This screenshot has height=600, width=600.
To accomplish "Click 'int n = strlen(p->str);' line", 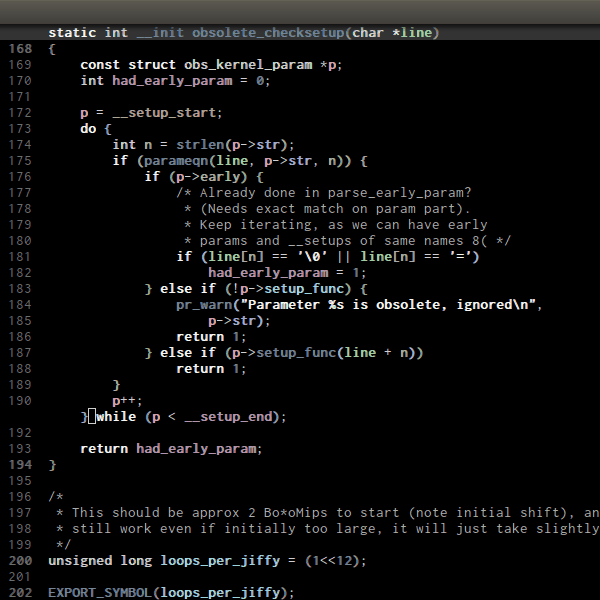I will point(203,145).
